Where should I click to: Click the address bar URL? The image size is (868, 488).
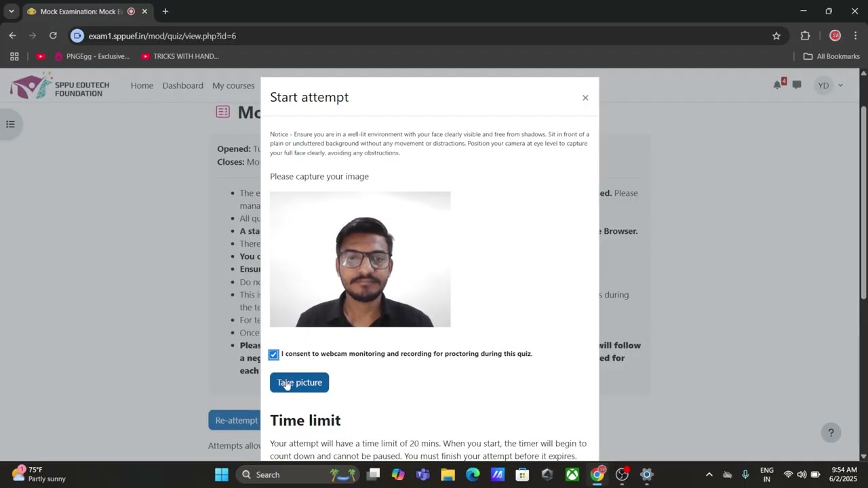pos(162,36)
